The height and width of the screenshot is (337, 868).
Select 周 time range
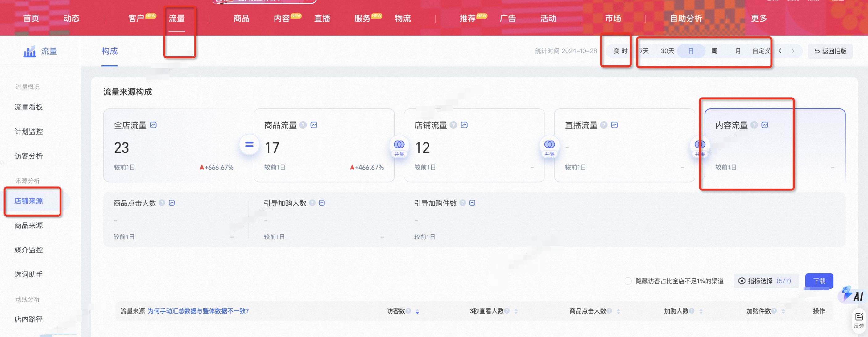point(714,51)
